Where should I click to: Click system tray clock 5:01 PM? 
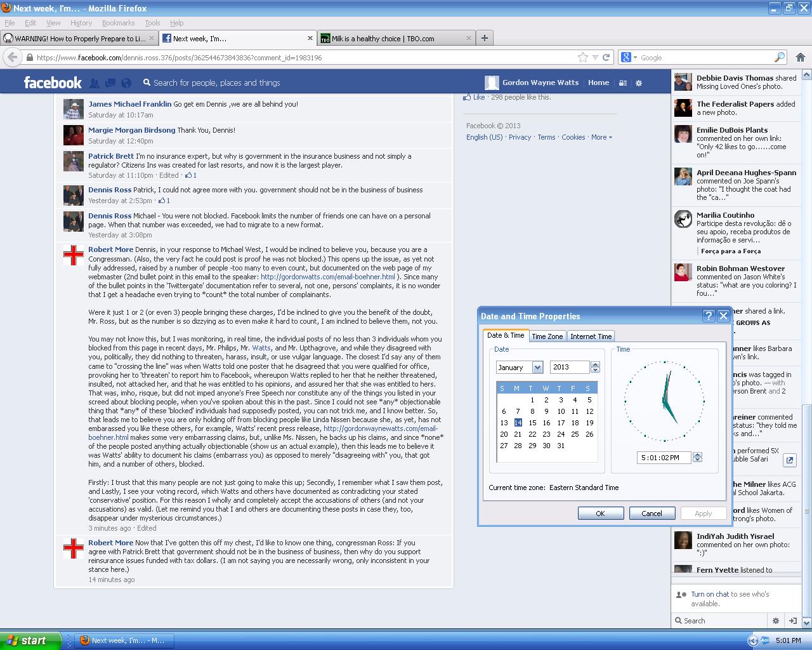[x=788, y=640]
